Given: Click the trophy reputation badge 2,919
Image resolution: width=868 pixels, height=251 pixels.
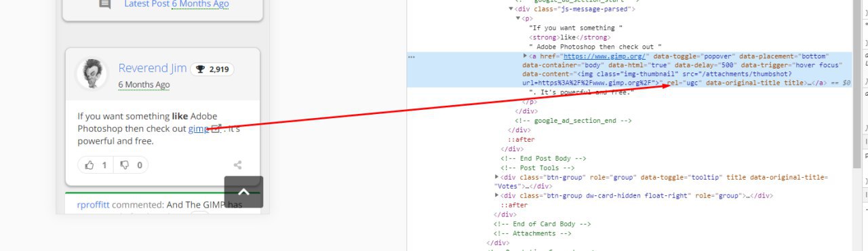Looking at the screenshot, I should [x=212, y=69].
